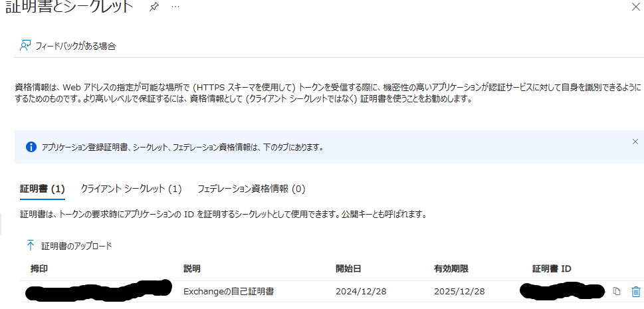The image size is (644, 309).
Task: Open the ellipsis more options menu
Action: coord(175,7)
